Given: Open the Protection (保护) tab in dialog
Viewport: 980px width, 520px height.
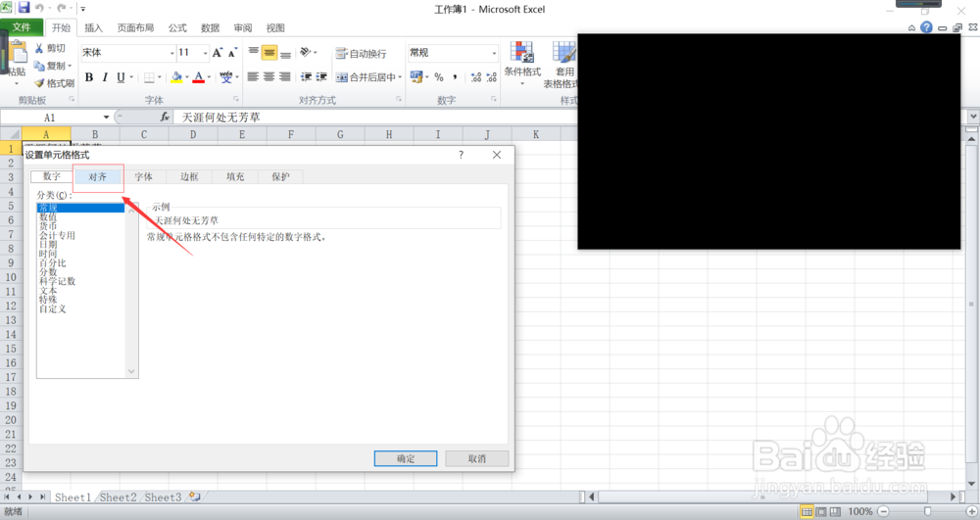Looking at the screenshot, I should click(x=280, y=176).
